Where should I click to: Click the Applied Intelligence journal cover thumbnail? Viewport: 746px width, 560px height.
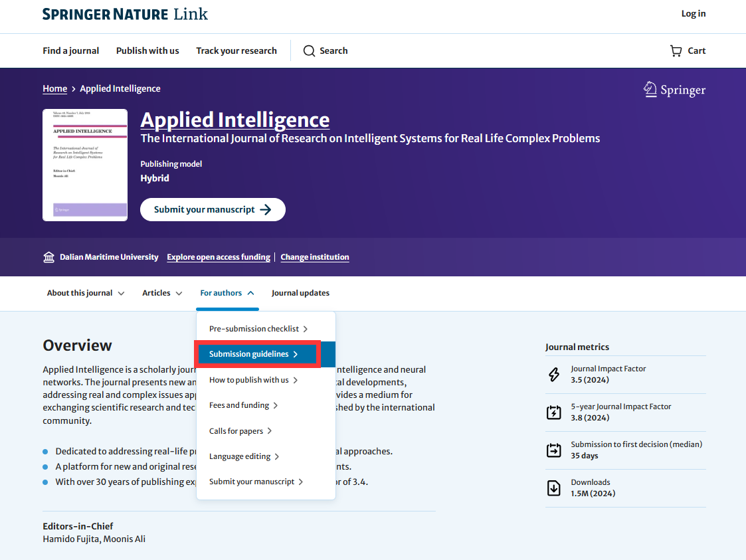[x=85, y=165]
